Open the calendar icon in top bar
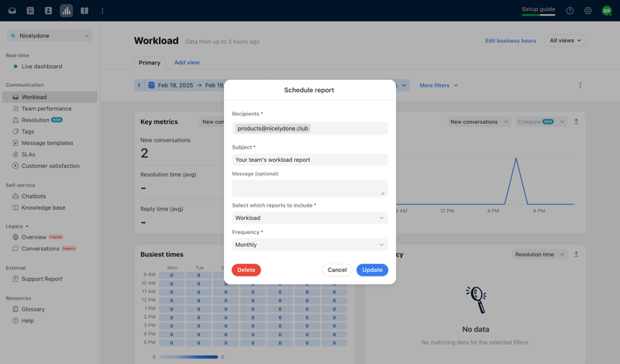 click(x=30, y=11)
